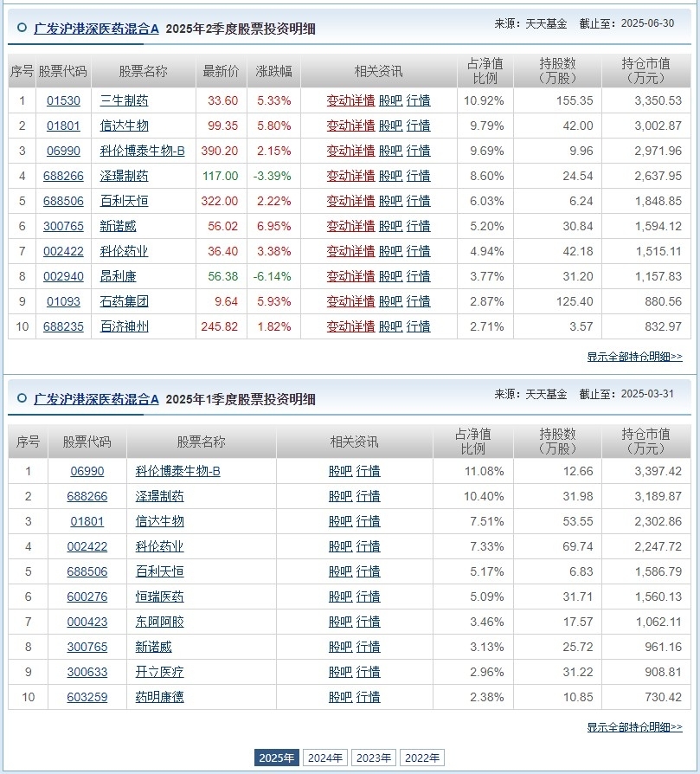This screenshot has height=774, width=700.
Task: Open stock code 688235 link
Action: pyautogui.click(x=63, y=326)
